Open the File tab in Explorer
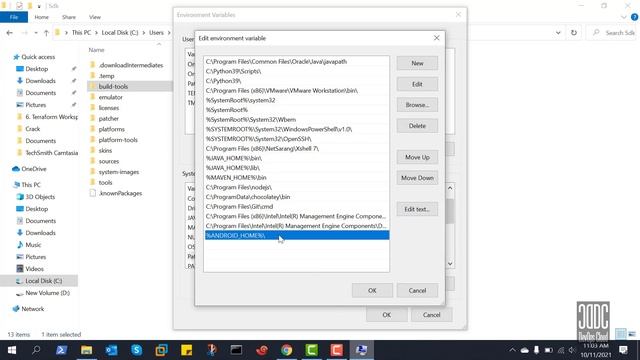The height and width of the screenshot is (360, 640). pos(14,17)
